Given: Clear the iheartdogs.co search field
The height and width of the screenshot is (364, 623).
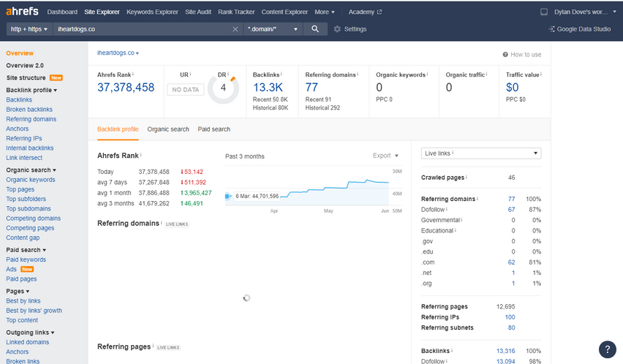Looking at the screenshot, I should pos(235,29).
